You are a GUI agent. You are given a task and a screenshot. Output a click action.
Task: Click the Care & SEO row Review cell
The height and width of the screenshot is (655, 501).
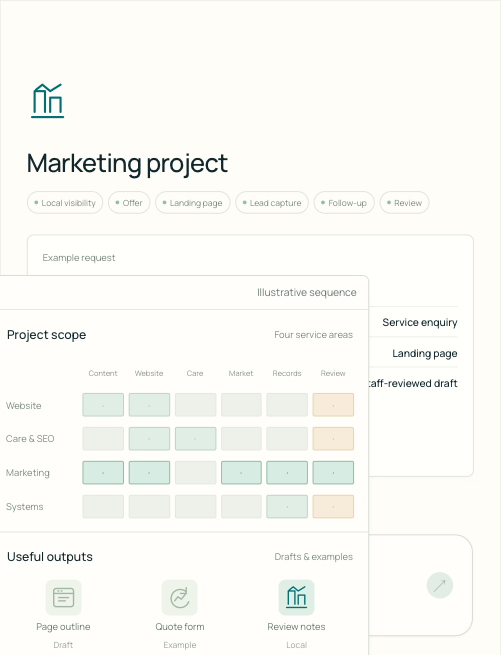click(x=333, y=439)
